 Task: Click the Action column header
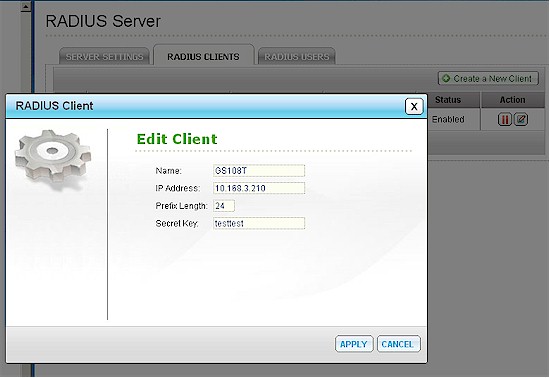(x=512, y=100)
